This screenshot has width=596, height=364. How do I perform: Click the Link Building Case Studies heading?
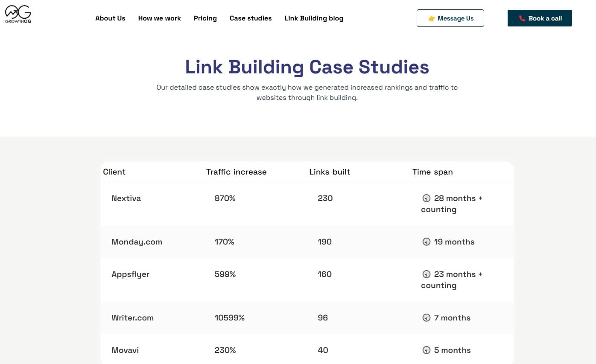(307, 67)
